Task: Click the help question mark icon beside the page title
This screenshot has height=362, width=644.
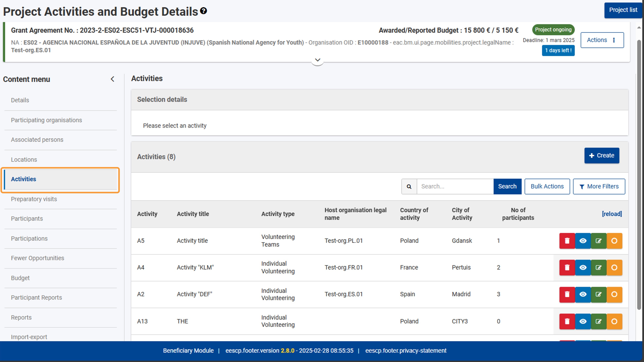Action: click(204, 11)
